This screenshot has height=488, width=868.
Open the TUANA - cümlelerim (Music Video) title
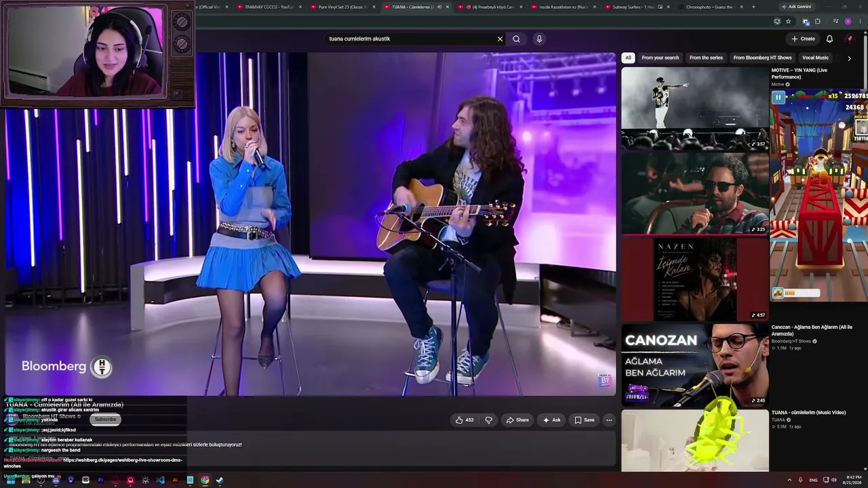point(808,412)
